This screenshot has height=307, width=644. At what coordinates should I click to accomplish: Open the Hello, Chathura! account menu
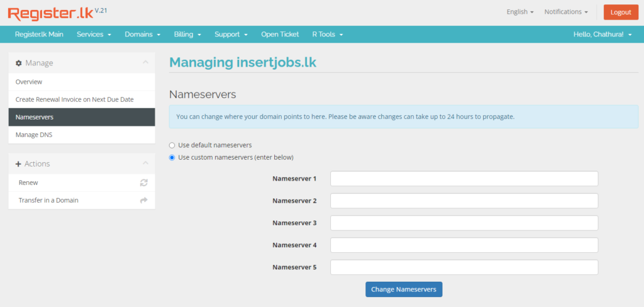602,35
